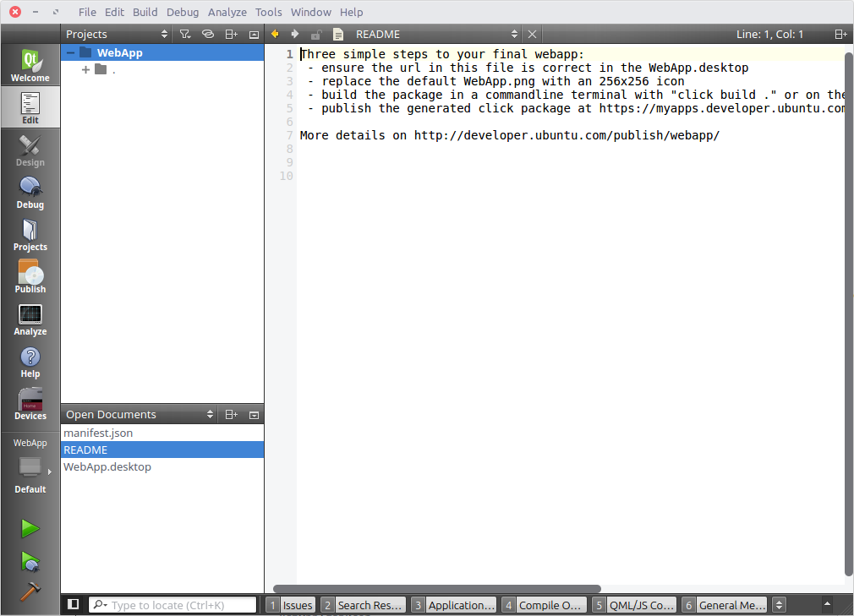854x616 pixels.
Task: Open the Analyze menu
Action: click(227, 12)
